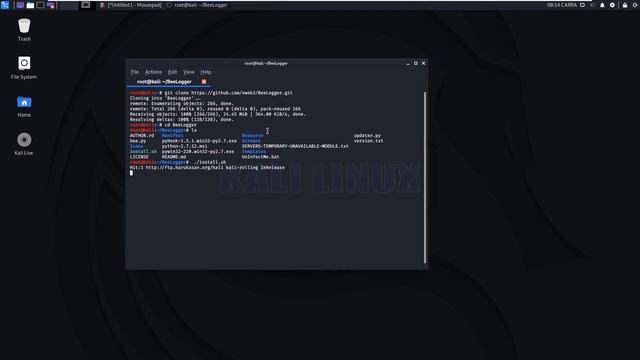The width and height of the screenshot is (640, 360).
Task: Click the terminal's vertical scrollbar
Action: click(x=425, y=178)
